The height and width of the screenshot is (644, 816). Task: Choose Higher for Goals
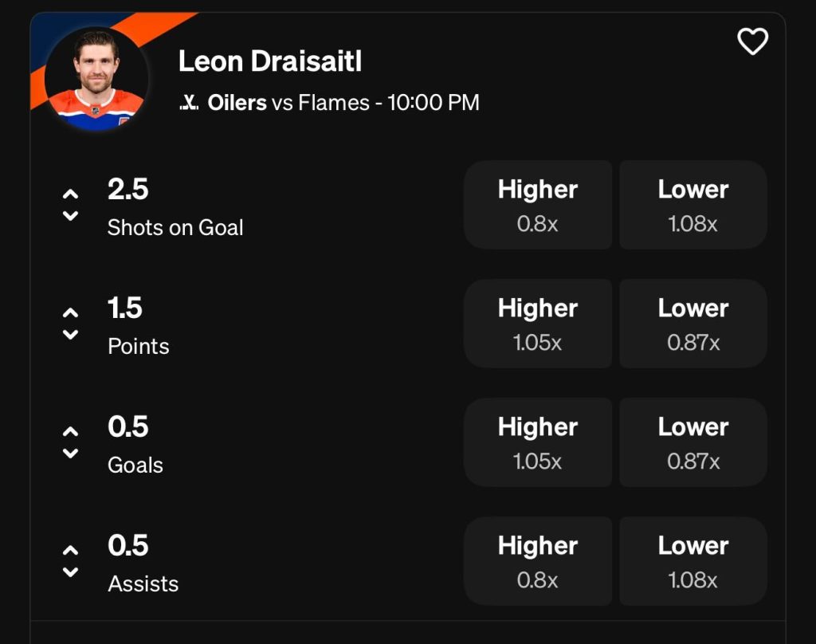coord(538,442)
